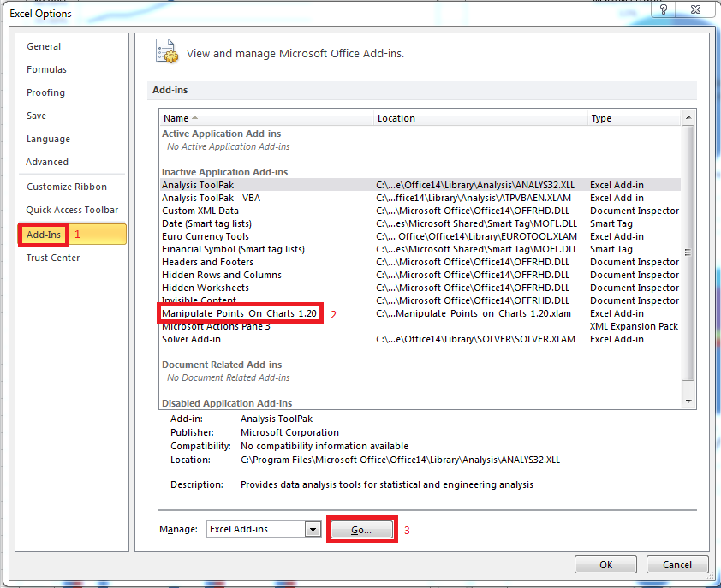Click the EUROTOOL.XLAM location cell

[x=476, y=236]
